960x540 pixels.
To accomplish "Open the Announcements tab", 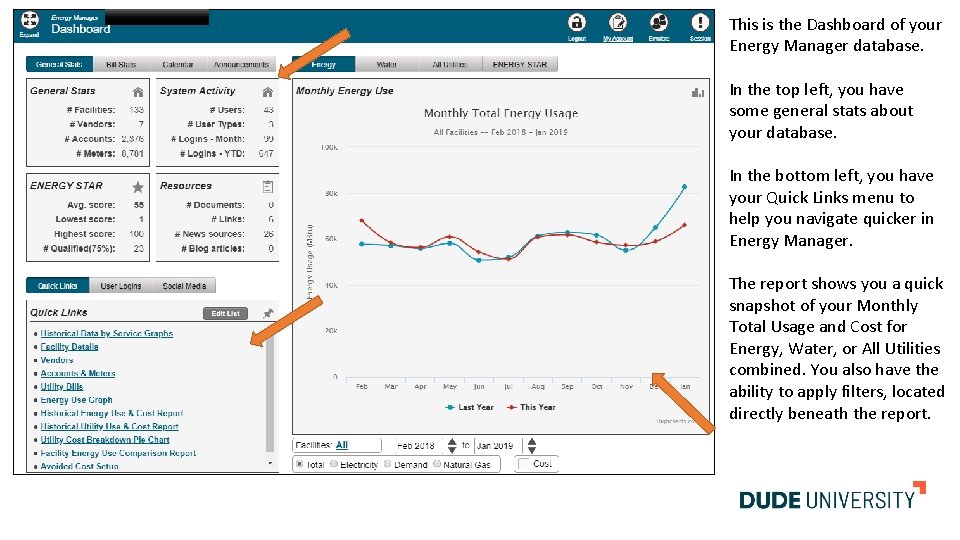I will (241, 64).
